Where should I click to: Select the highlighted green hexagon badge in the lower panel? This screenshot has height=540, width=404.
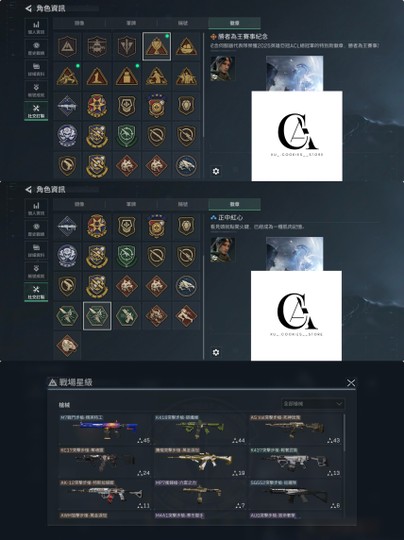point(97,316)
